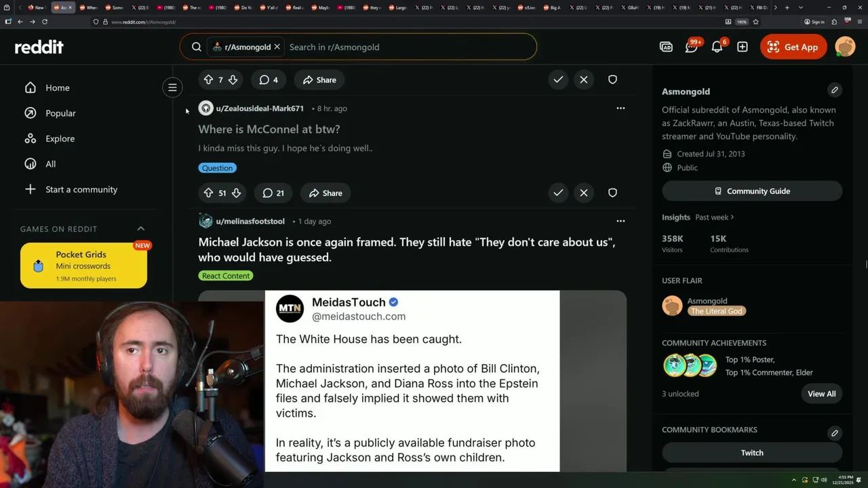The width and height of the screenshot is (868, 488).
Task: Open options menu for McConnel post
Action: pos(620,108)
